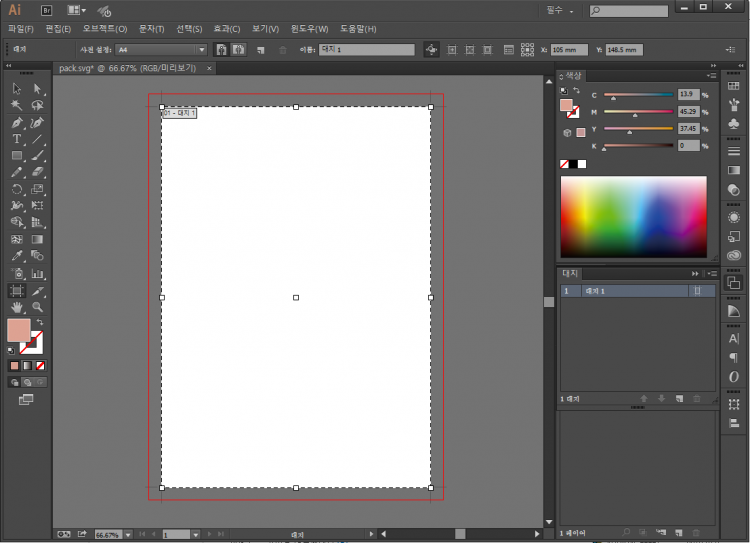This screenshot has height=543, width=750.
Task: Open the 필수 workspace switcher
Action: pos(560,11)
